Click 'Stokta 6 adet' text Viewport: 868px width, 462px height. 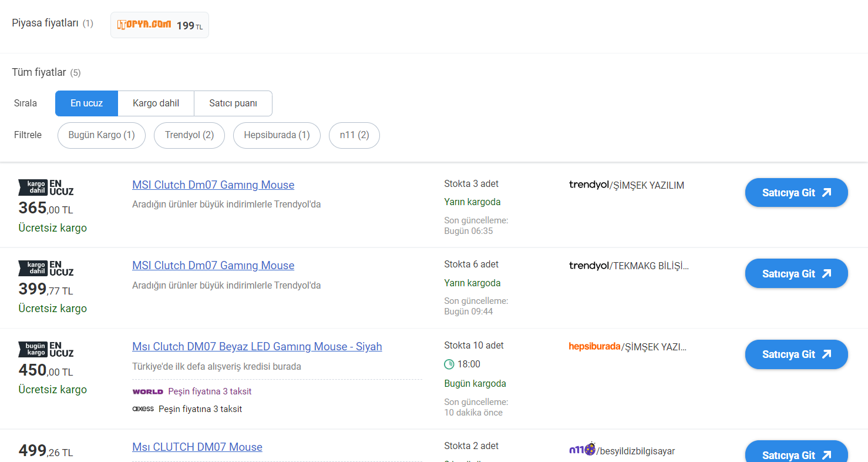coord(472,265)
